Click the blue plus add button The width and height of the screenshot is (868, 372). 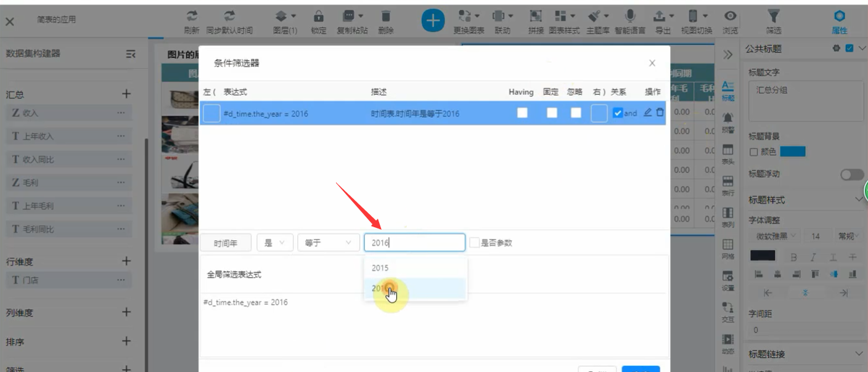tap(433, 21)
